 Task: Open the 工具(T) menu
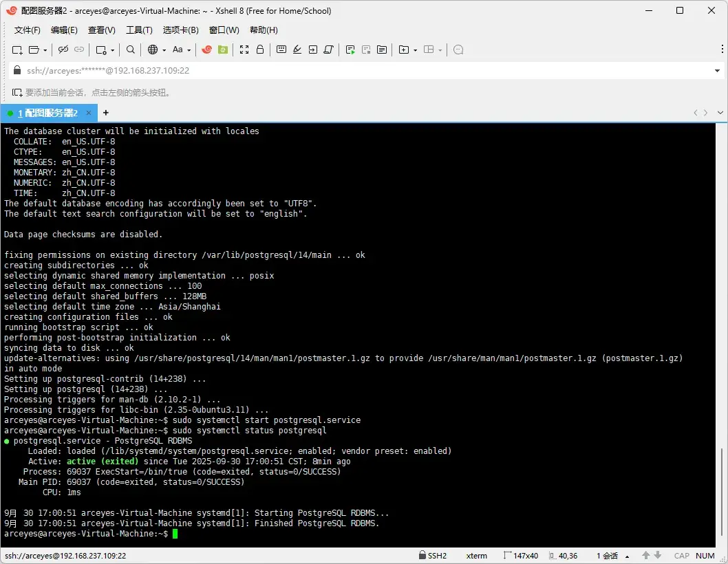tap(139, 30)
